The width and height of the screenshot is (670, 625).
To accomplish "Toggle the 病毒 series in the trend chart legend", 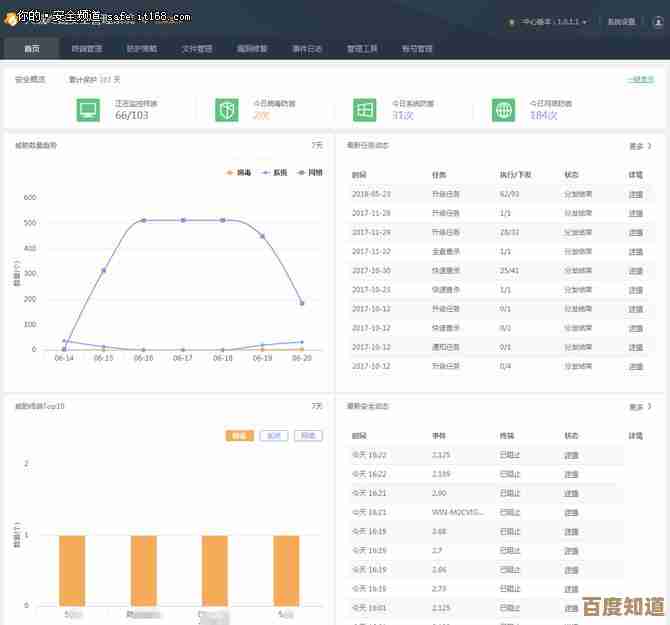I will point(238,173).
